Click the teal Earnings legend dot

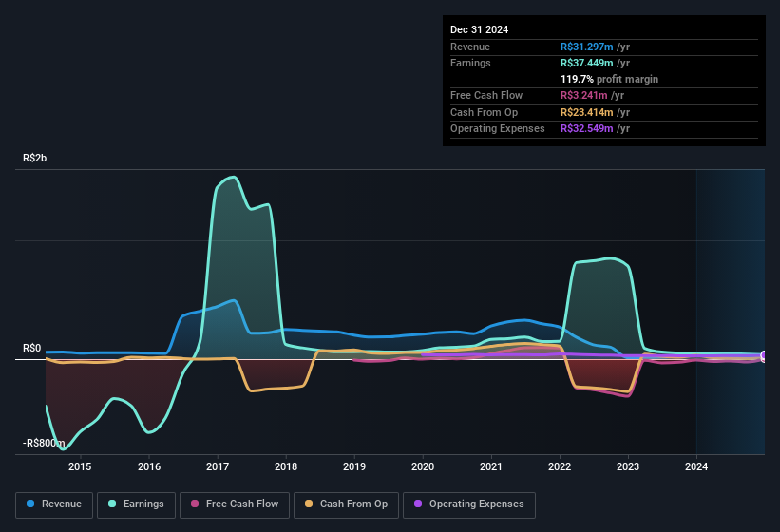pos(113,504)
